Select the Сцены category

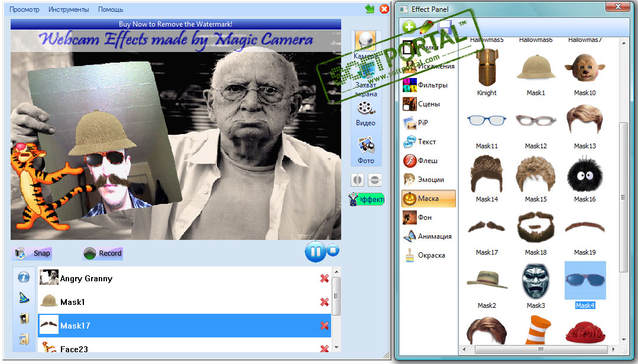click(429, 104)
